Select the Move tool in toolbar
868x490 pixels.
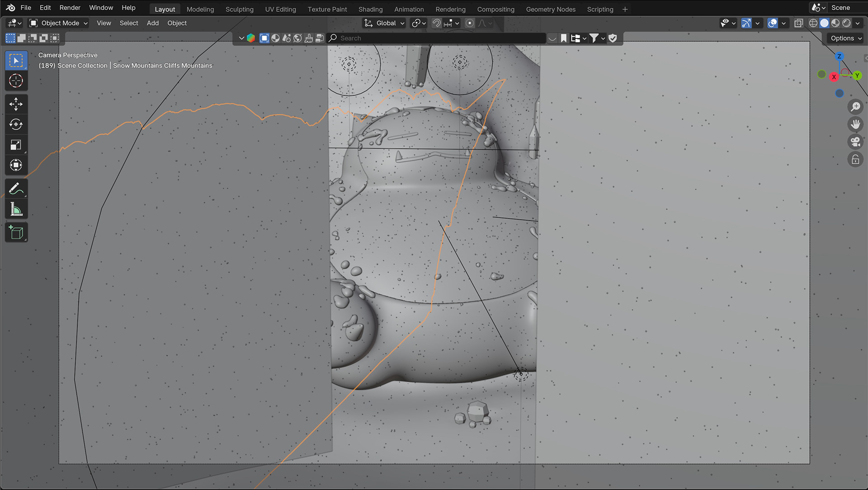point(16,104)
